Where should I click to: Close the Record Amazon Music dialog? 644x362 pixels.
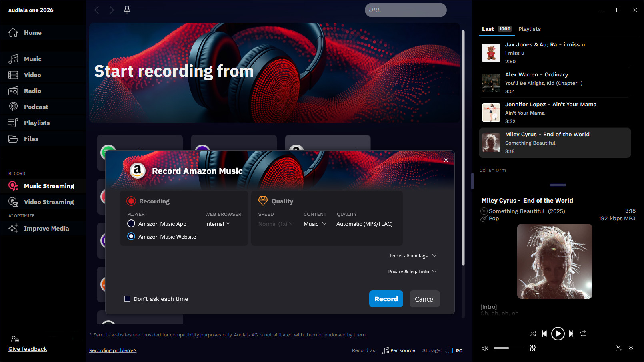point(446,160)
